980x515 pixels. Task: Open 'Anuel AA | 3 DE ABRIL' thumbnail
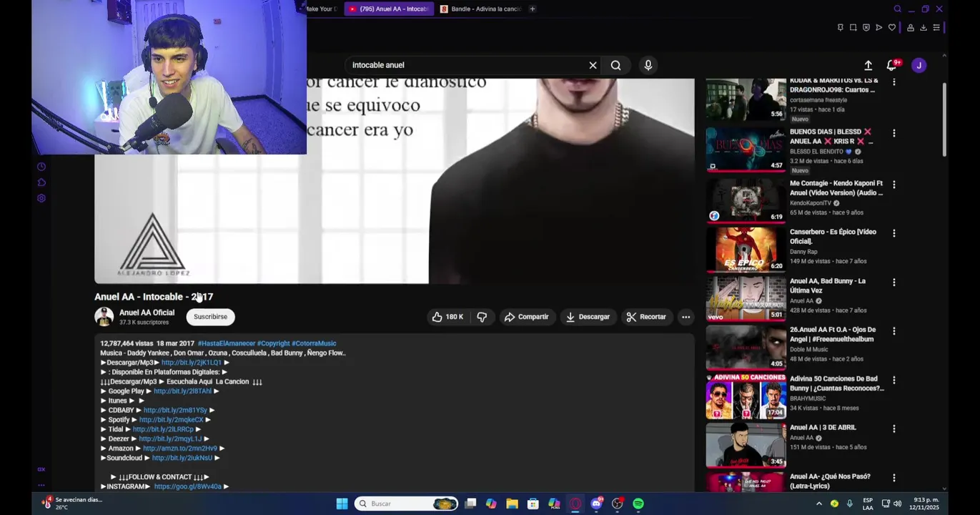click(746, 445)
